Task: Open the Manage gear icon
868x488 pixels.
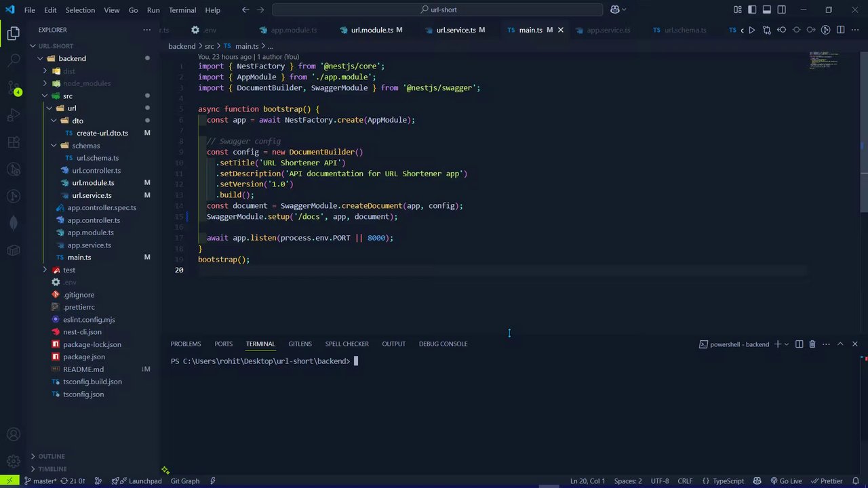Action: point(13,461)
